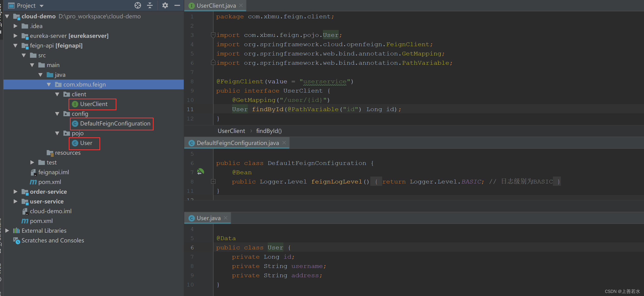Image resolution: width=644 pixels, height=296 pixels.
Task: Select UserClient interface in tree
Action: click(94, 104)
